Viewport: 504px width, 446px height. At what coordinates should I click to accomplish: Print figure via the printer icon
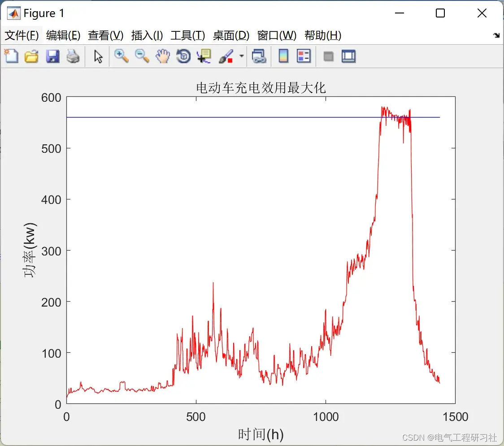click(73, 56)
